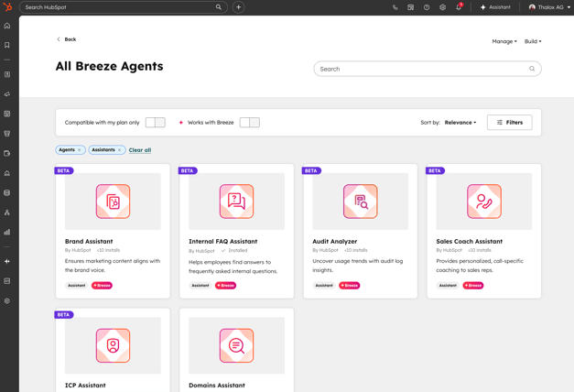
Task: Click the magnifier icon in agents Search field
Action: [x=532, y=69]
